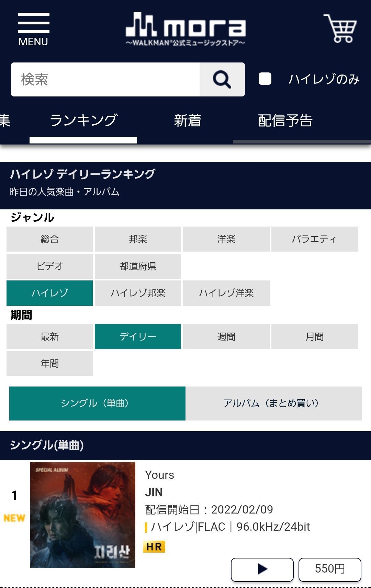Select the ビデオ genre
This screenshot has width=371, height=588.
(x=49, y=266)
